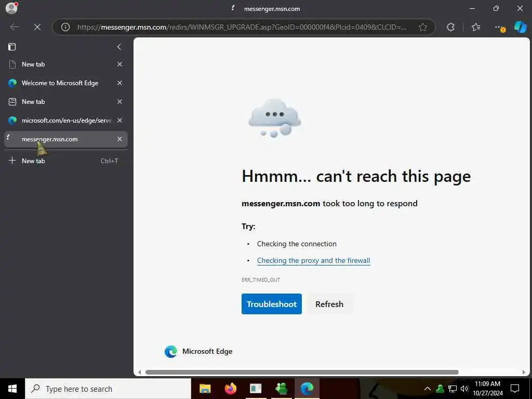Open network status tray icon

pyautogui.click(x=453, y=389)
